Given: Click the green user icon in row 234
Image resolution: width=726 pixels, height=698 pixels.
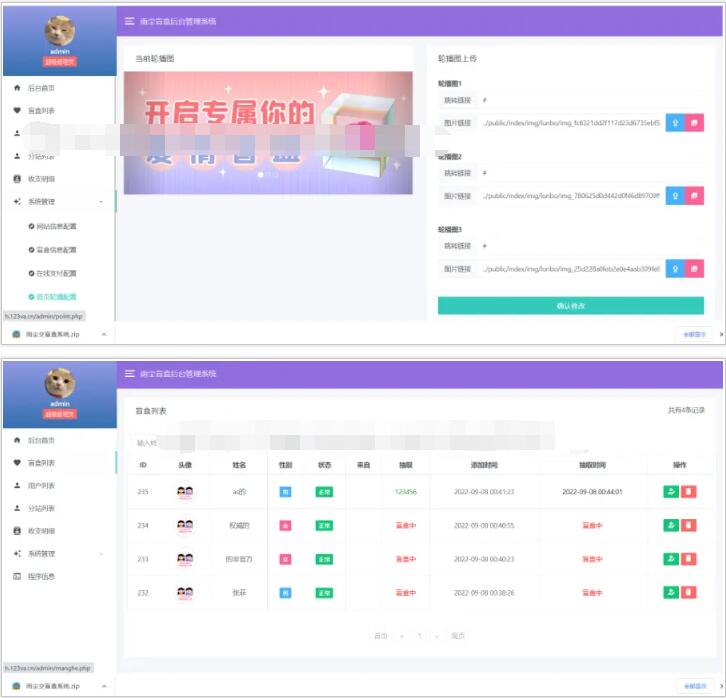Looking at the screenshot, I should point(671,525).
